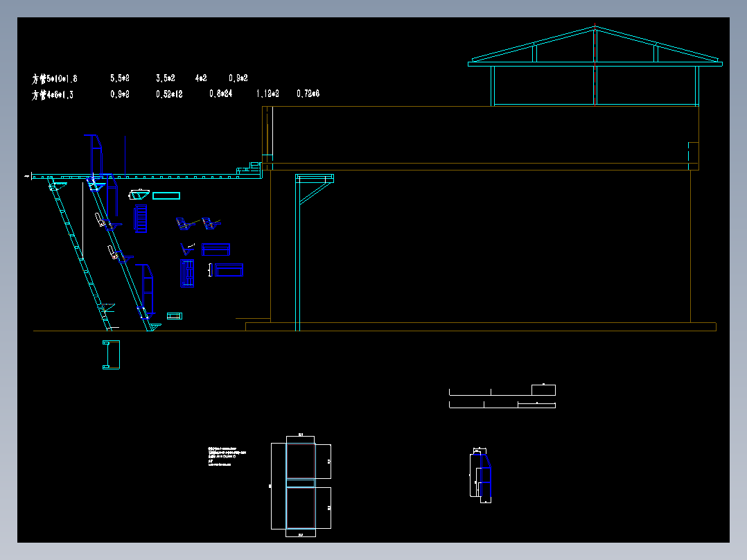Select the text '5.5*2'

(120, 78)
